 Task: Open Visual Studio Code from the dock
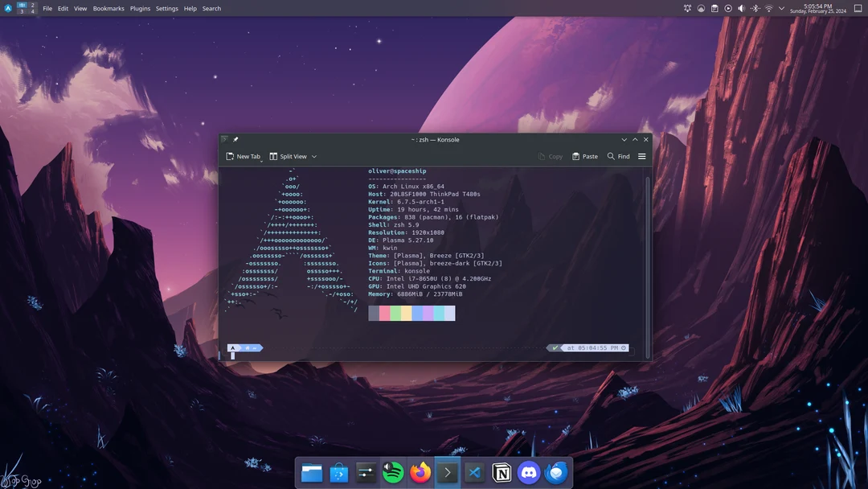point(474,473)
